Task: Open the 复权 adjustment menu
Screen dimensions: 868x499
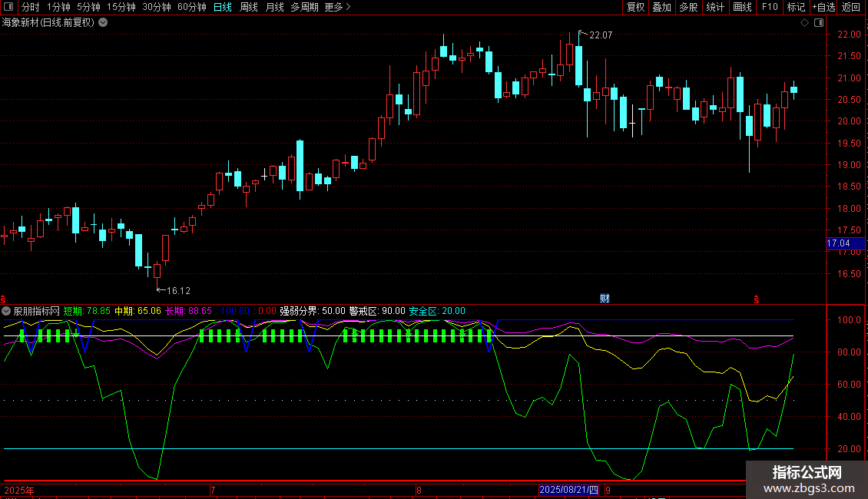Action: click(635, 7)
